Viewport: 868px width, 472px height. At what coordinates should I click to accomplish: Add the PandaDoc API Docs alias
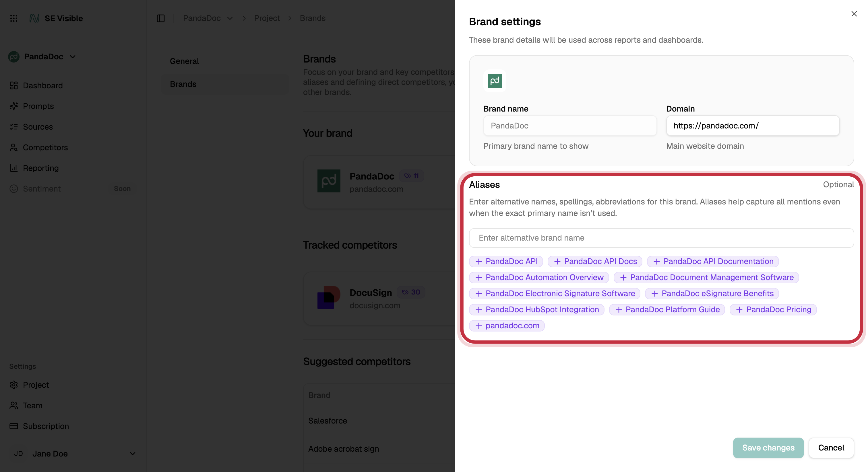click(595, 261)
